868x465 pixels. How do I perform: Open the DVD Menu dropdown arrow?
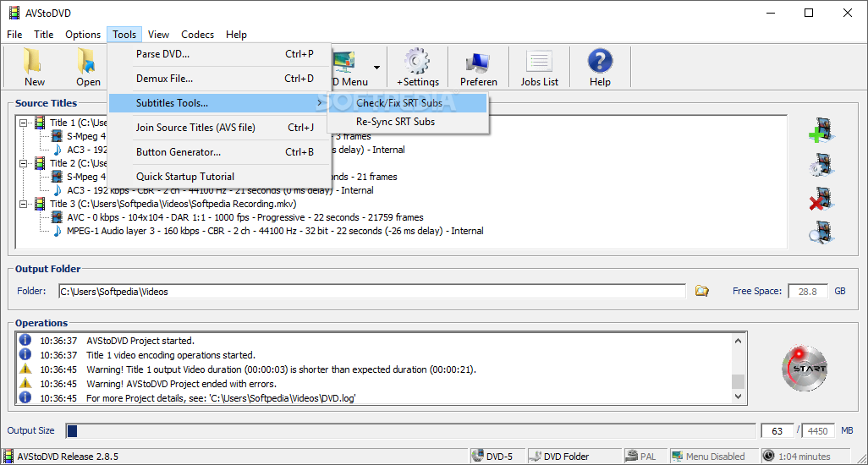point(377,68)
